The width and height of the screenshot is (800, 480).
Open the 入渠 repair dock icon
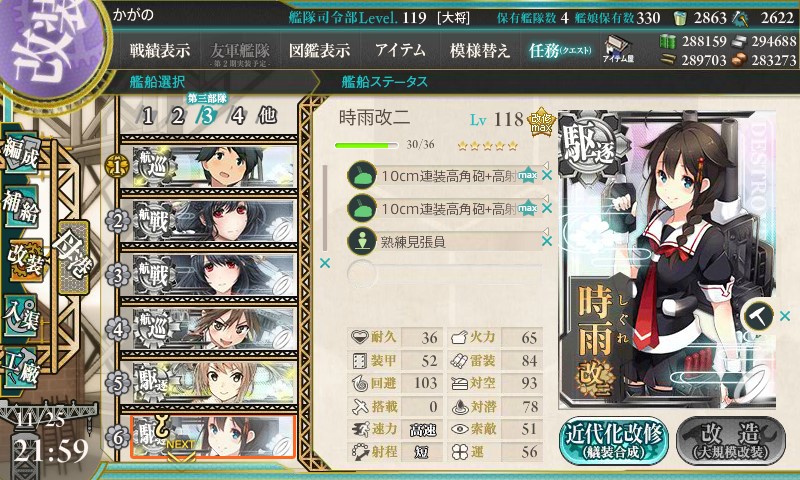(x=21, y=316)
